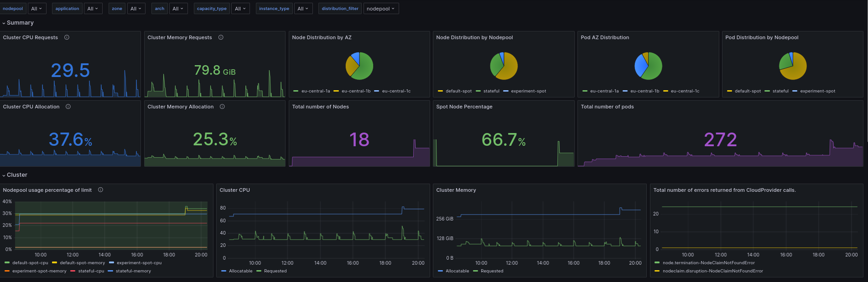Click the Total number of pods panel title

(x=607, y=107)
